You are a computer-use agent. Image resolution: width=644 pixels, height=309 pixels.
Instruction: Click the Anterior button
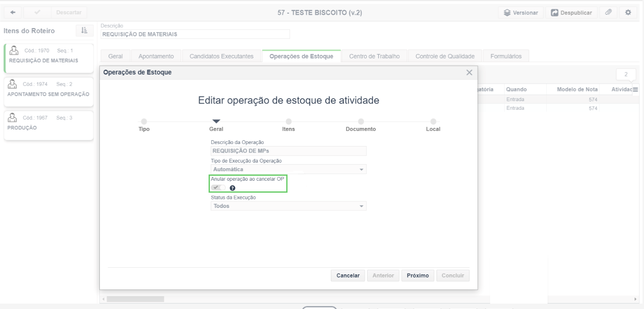click(x=383, y=276)
